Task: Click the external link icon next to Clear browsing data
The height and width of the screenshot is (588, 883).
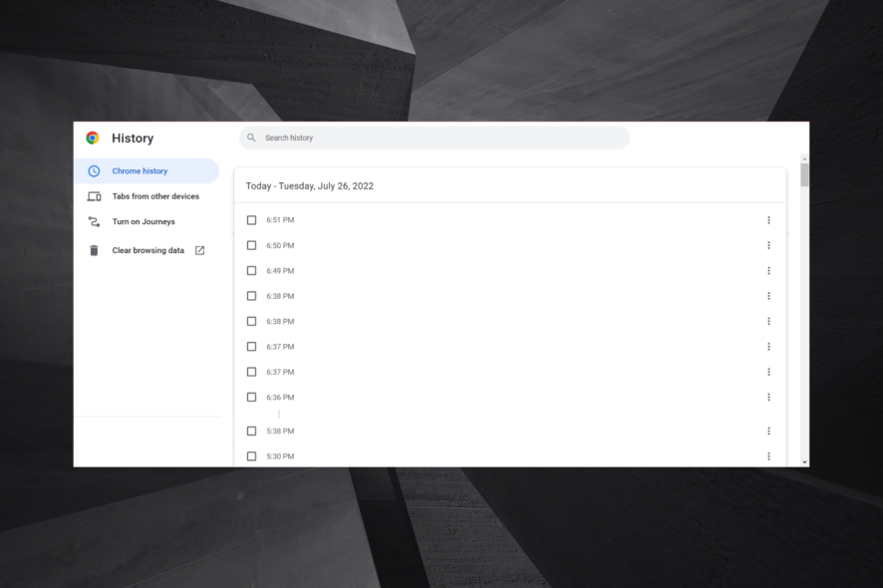Action: [x=200, y=250]
